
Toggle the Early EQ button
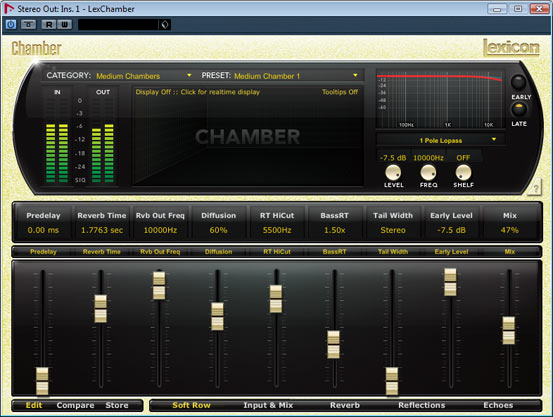point(518,82)
